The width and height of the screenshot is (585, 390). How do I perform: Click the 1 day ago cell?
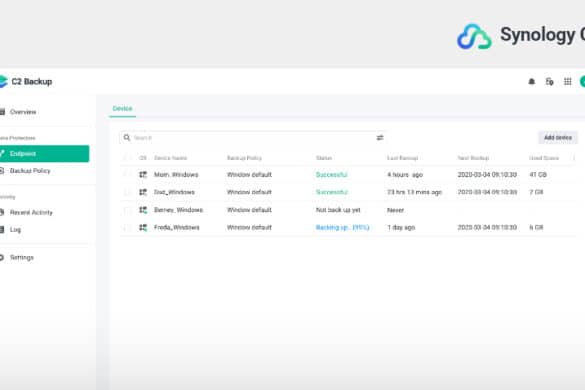[401, 227]
